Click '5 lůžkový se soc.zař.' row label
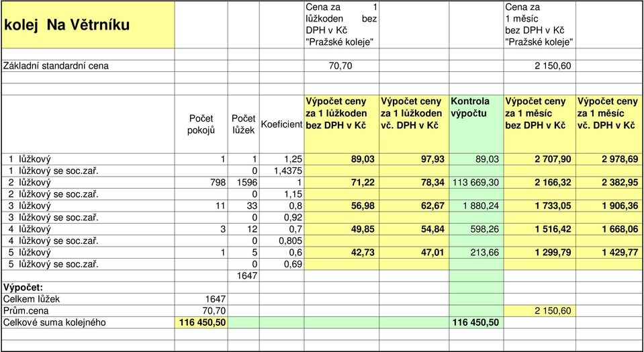Viewport: 644px width, 352px height. pyautogui.click(x=54, y=264)
